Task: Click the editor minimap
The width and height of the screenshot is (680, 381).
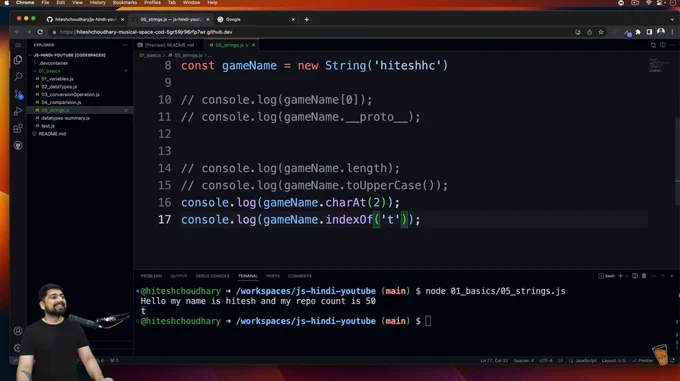Action: (x=660, y=65)
